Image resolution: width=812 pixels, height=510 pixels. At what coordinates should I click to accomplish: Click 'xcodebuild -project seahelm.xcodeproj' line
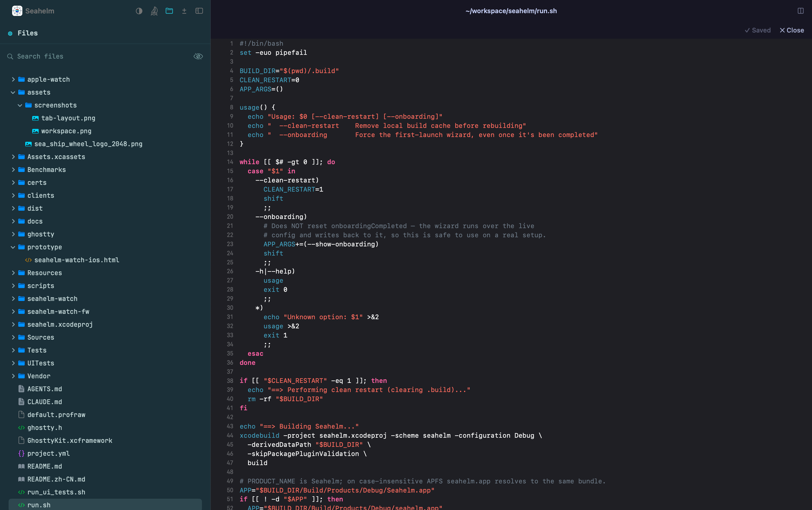point(391,436)
